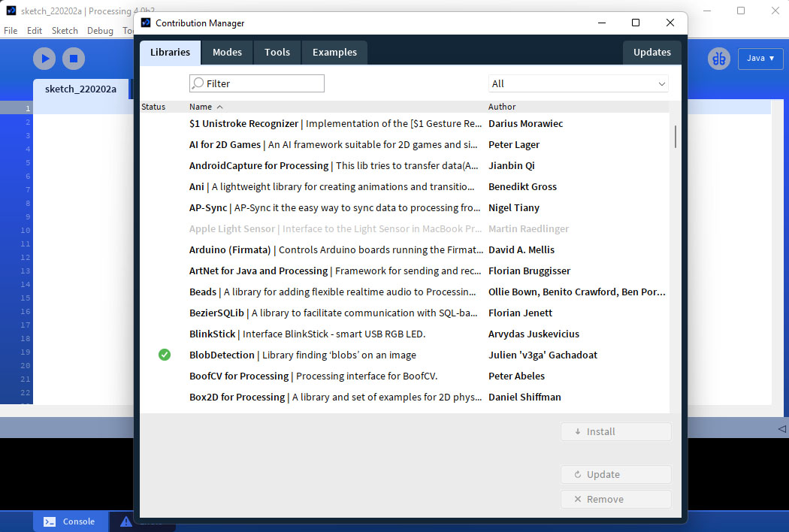This screenshot has width=789, height=532.
Task: Click the Run sketch play button
Action: (44, 59)
